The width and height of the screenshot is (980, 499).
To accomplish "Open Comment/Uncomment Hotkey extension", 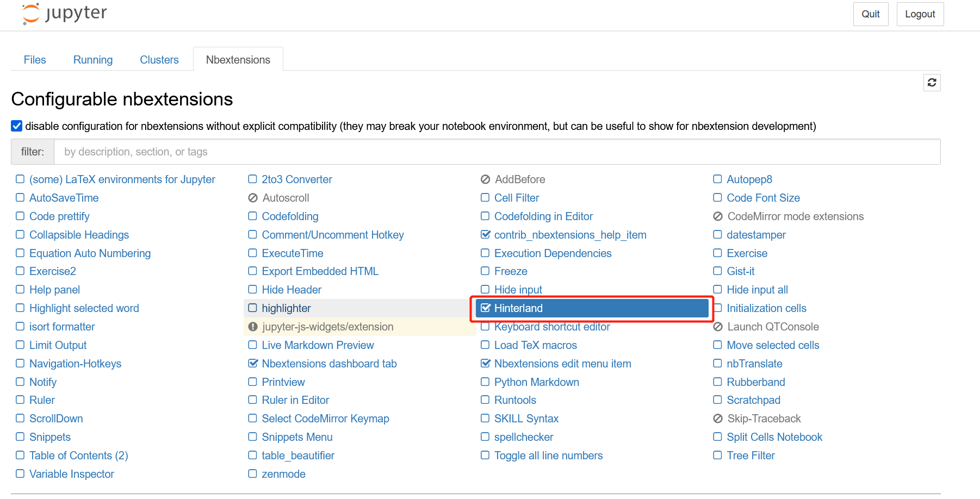I will coord(333,235).
